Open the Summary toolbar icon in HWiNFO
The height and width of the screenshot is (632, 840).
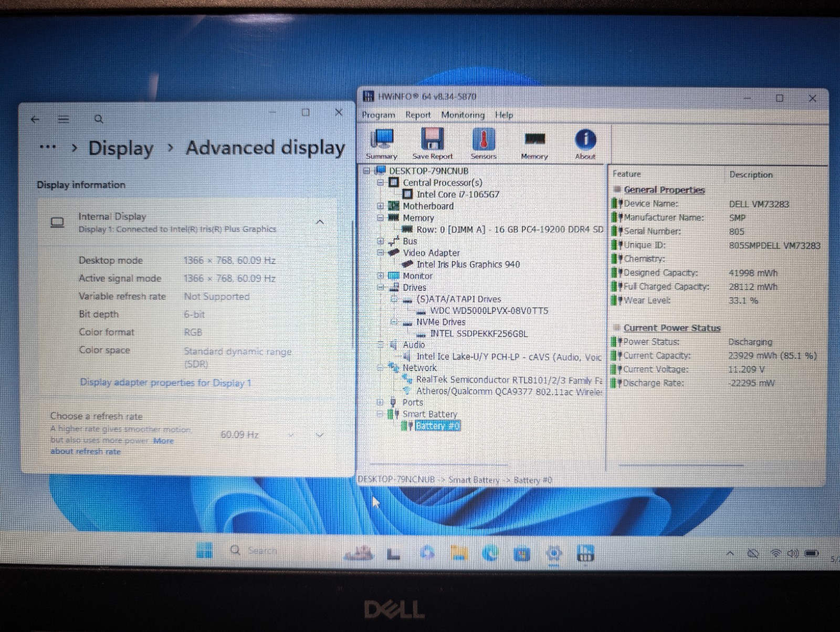pyautogui.click(x=382, y=143)
